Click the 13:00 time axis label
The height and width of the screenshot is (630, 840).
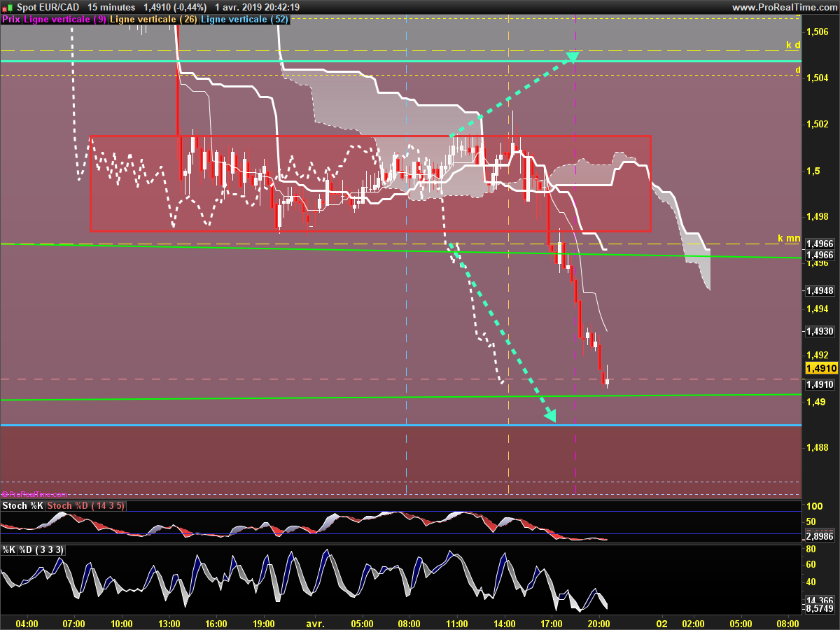click(x=169, y=622)
